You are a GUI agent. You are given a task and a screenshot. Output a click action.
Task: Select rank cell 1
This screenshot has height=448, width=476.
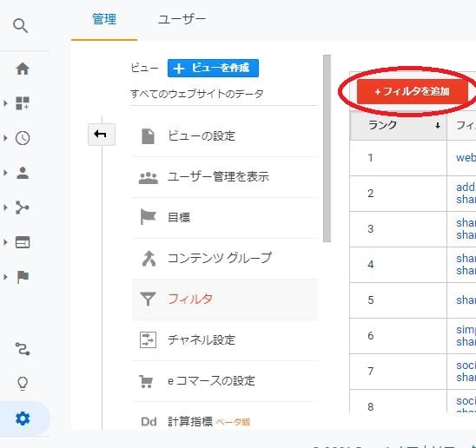(399, 158)
